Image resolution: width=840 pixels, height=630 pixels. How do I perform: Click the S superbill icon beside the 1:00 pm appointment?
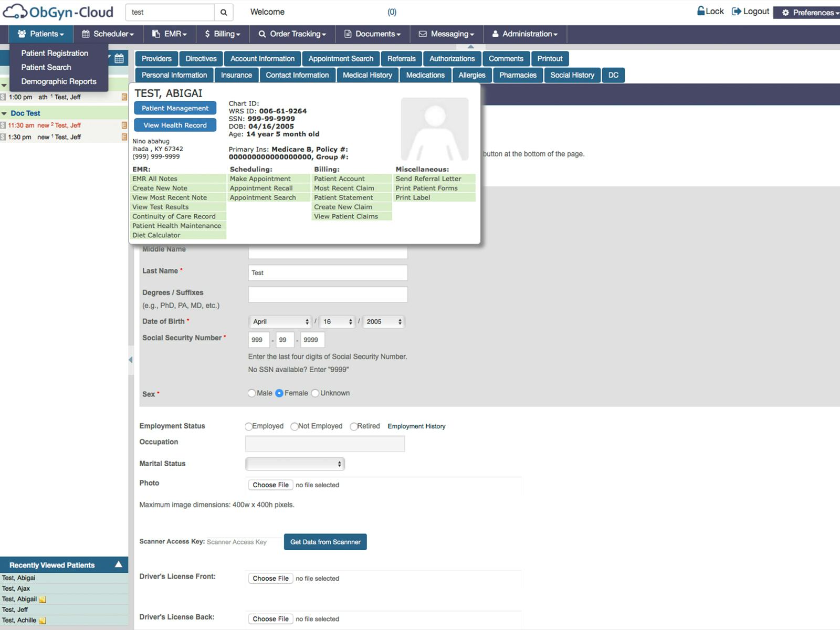(x=4, y=97)
